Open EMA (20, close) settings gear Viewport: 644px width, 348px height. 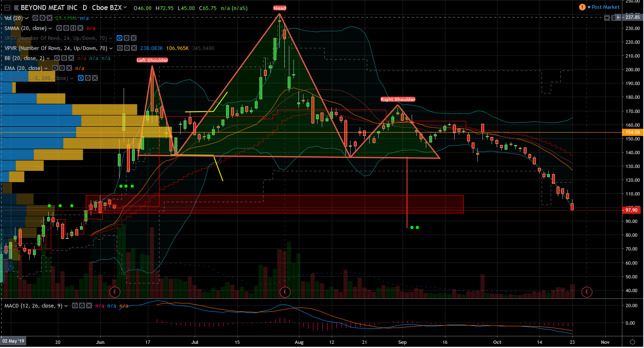click(62, 68)
